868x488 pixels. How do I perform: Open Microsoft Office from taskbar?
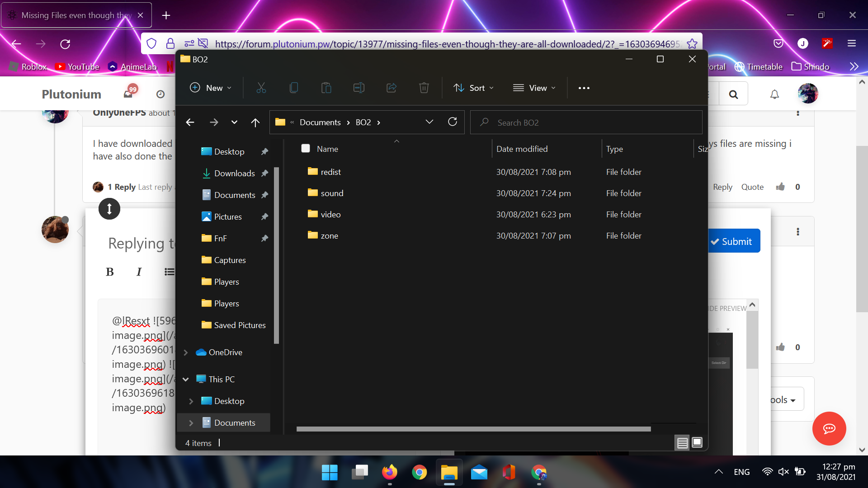click(509, 473)
